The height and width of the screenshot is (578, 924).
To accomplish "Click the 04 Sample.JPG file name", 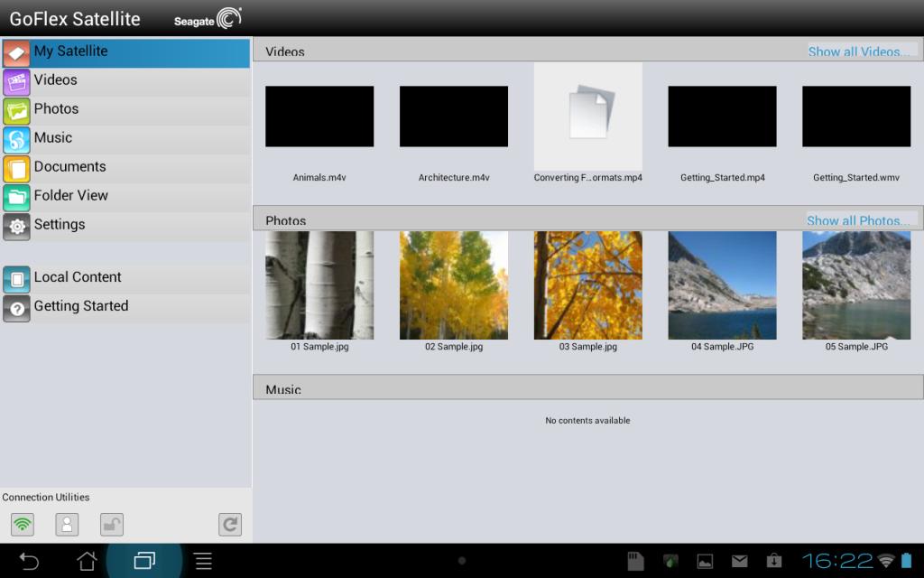I will coord(723,347).
